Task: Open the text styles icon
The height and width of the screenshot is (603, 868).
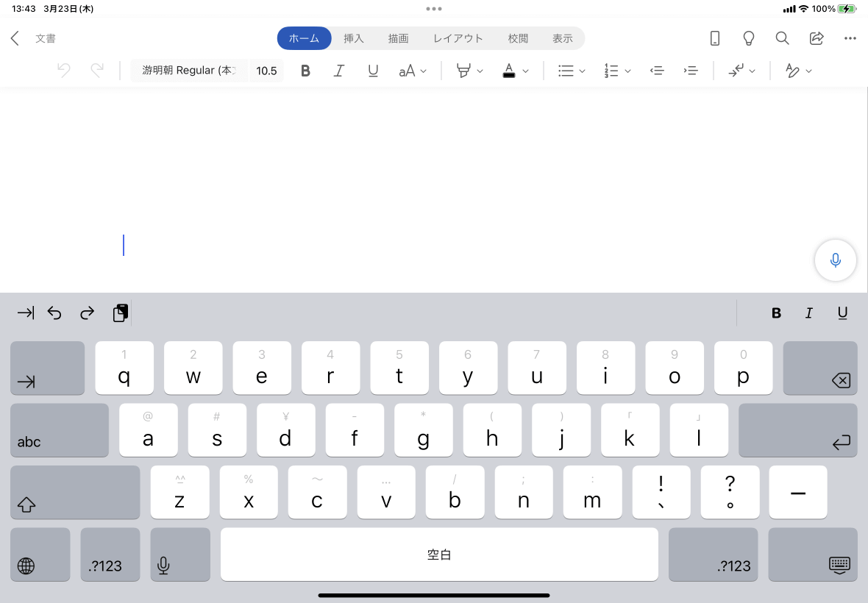Action: (x=792, y=71)
